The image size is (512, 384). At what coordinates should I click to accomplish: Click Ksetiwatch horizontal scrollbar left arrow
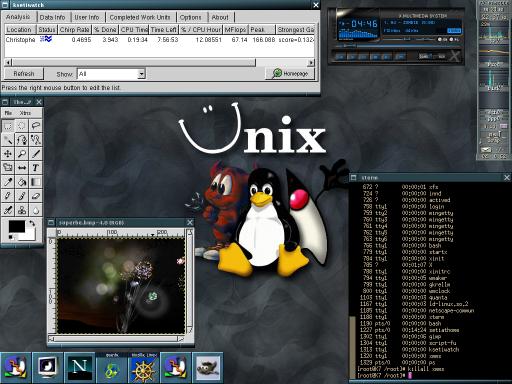tap(8, 62)
